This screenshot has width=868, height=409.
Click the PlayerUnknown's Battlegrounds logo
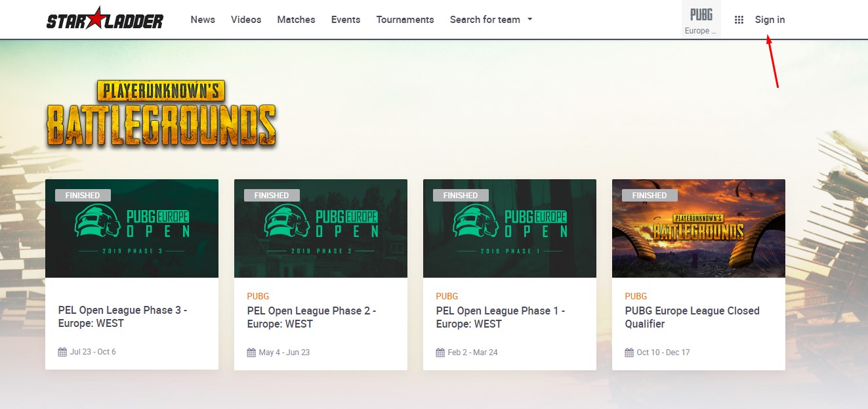click(161, 114)
